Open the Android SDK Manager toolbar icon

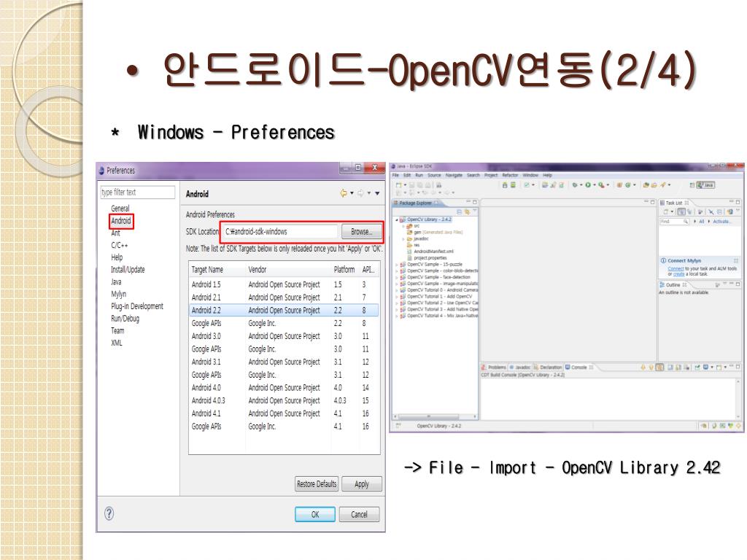506,184
